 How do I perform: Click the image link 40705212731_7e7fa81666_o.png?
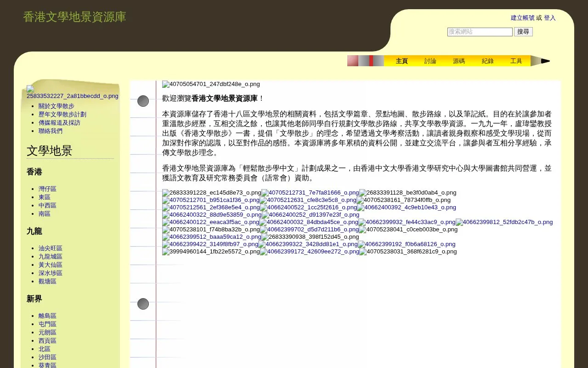[310, 193]
